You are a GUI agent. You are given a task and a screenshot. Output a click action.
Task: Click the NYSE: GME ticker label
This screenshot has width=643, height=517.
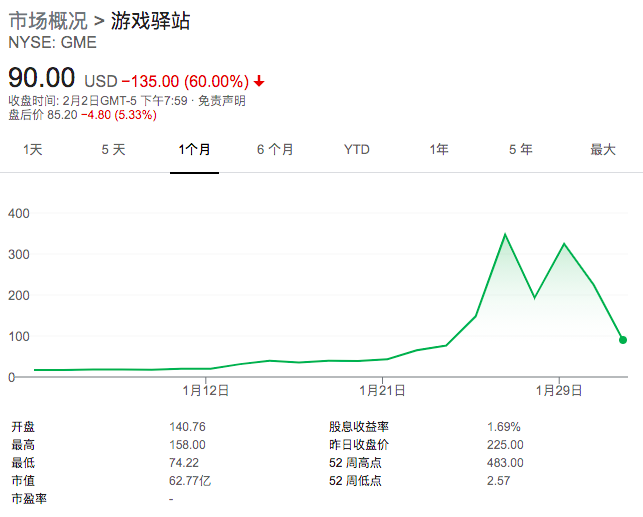coord(52,43)
